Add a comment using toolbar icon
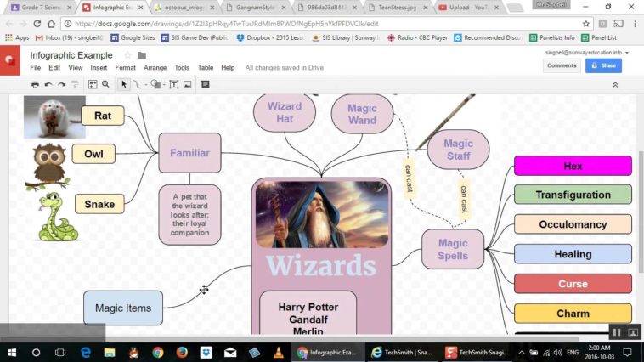Screen dimensions: 644x362 click(206, 84)
